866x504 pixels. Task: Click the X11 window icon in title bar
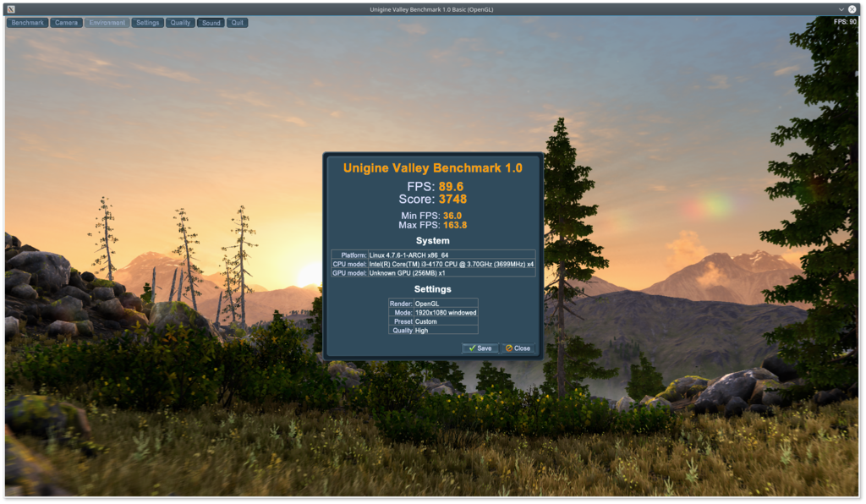11,9
